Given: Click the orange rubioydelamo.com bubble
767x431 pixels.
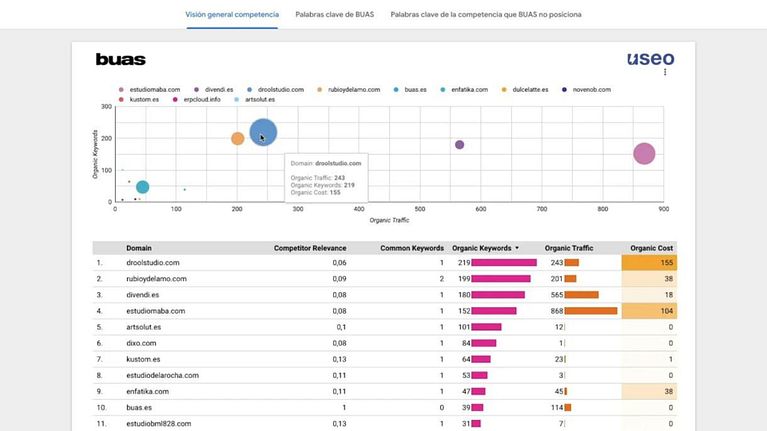Looking at the screenshot, I should coord(237,139).
